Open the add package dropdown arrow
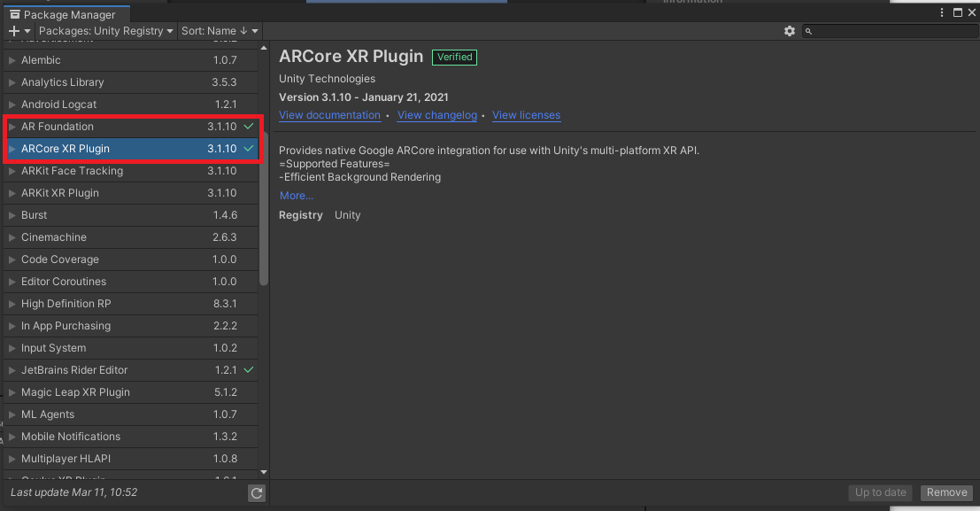Screen dimensions: 980x511 click(x=27, y=31)
